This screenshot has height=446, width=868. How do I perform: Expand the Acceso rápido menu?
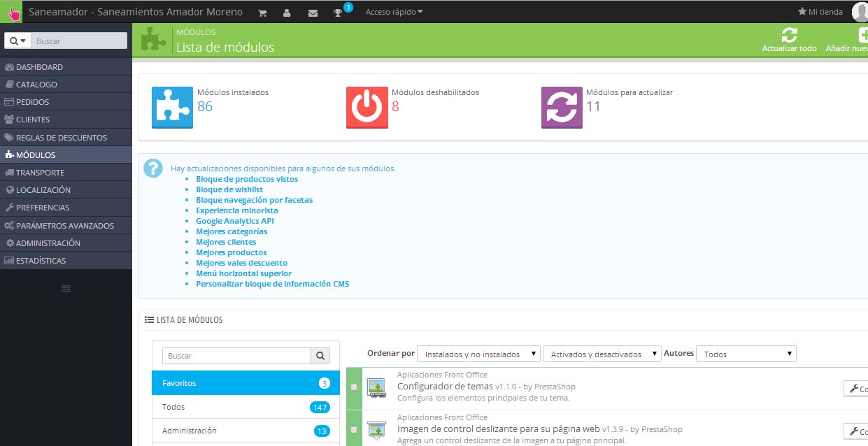[394, 12]
